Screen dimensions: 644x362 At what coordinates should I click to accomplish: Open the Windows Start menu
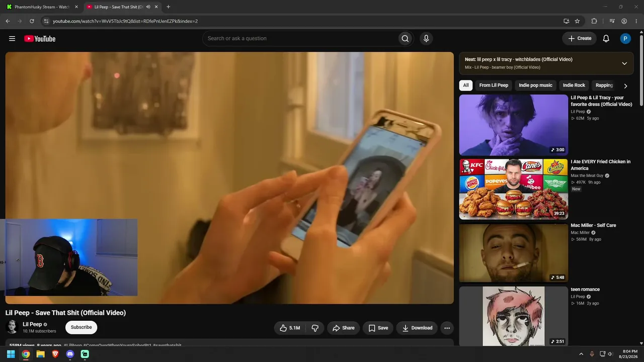tap(11, 354)
